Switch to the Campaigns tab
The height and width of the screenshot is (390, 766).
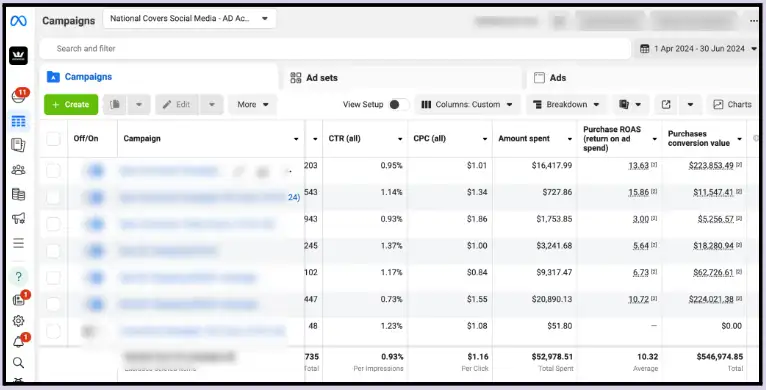[159, 77]
